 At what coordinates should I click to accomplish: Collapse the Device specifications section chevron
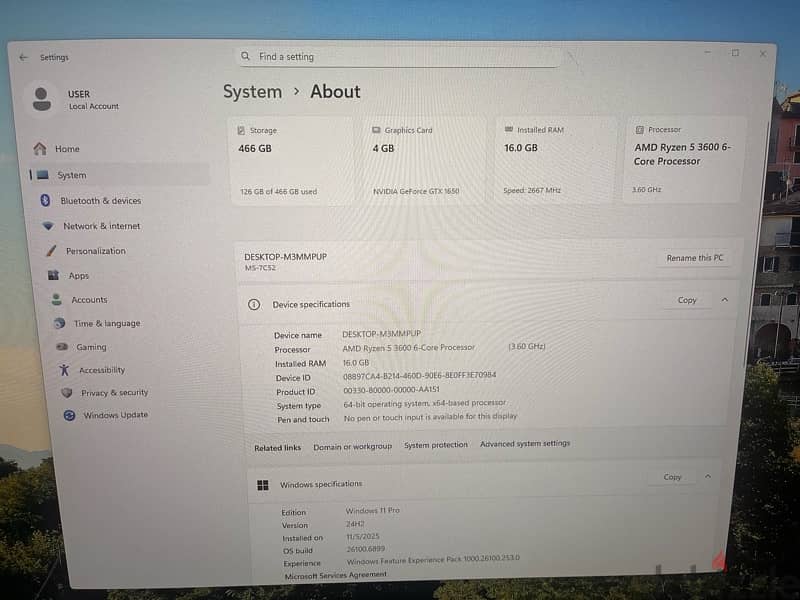(724, 300)
